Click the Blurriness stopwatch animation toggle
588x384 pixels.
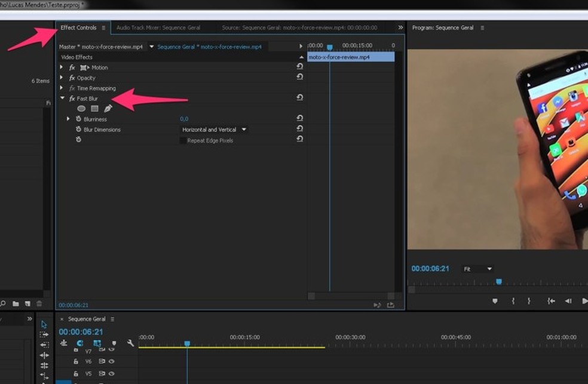coord(78,119)
